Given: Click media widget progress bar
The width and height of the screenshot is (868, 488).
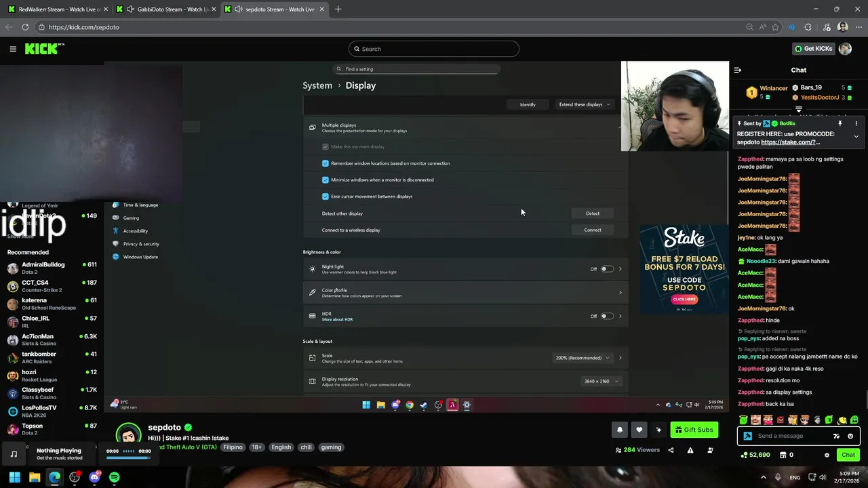Looking at the screenshot, I should (127, 457).
